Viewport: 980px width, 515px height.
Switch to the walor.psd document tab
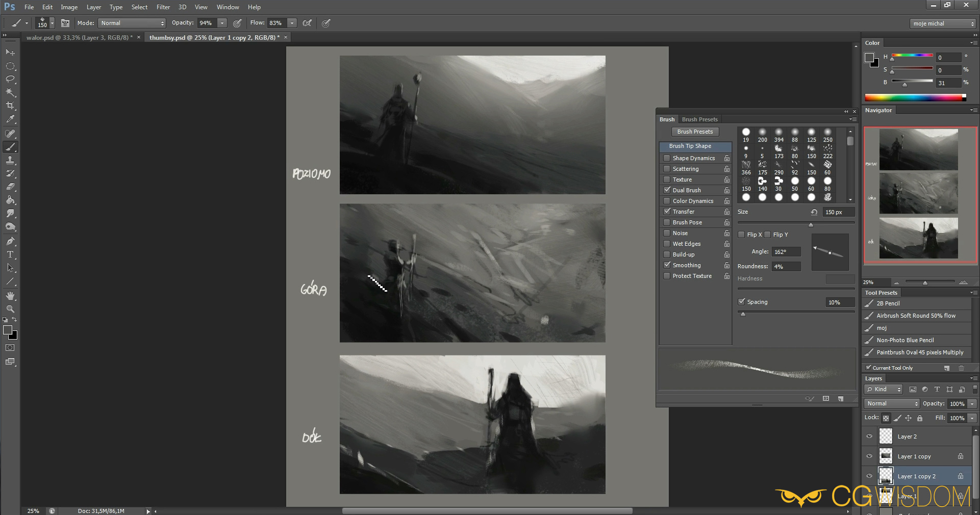coord(79,37)
